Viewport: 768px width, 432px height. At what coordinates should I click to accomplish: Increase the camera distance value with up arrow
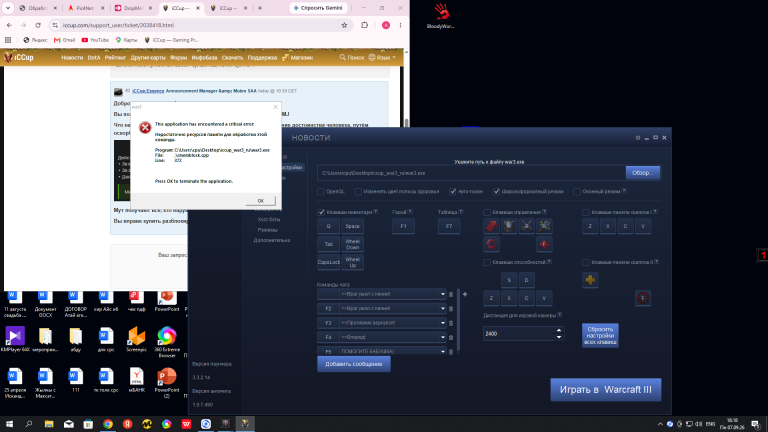tap(559, 330)
